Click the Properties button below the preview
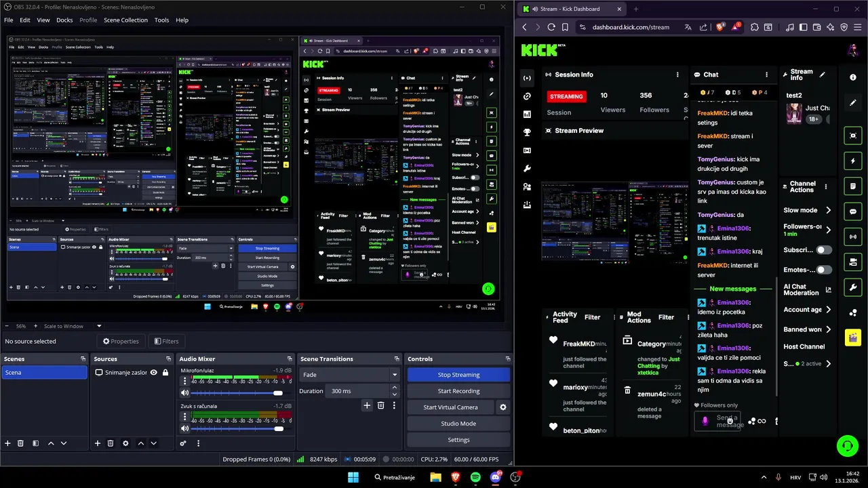Image resolution: width=868 pixels, height=488 pixels. click(x=121, y=342)
